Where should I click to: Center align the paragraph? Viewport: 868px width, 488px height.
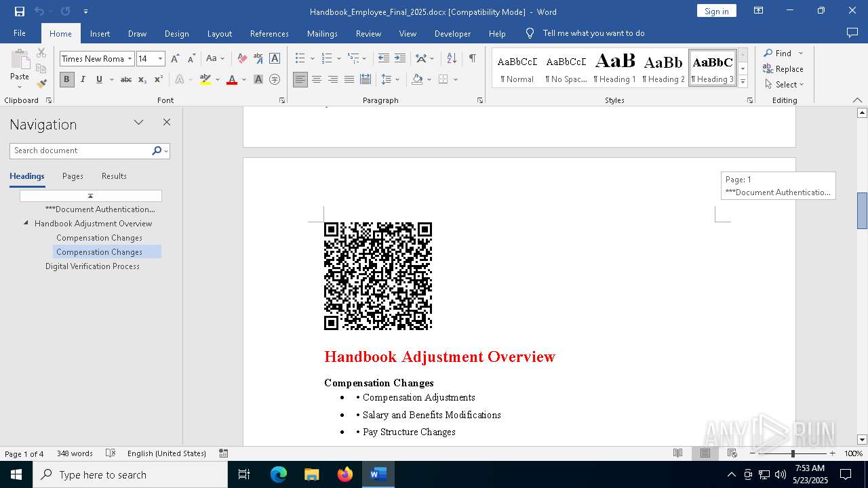click(x=317, y=79)
